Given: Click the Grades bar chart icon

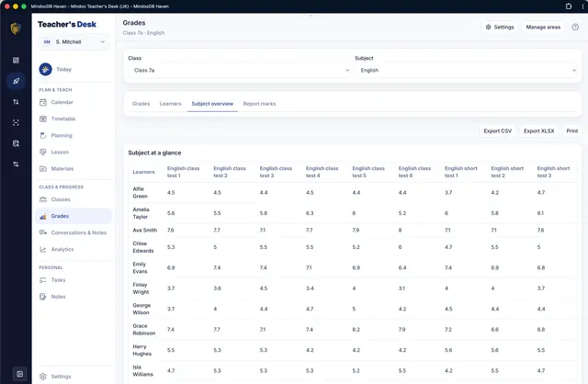Looking at the screenshot, I should pyautogui.click(x=43, y=217).
